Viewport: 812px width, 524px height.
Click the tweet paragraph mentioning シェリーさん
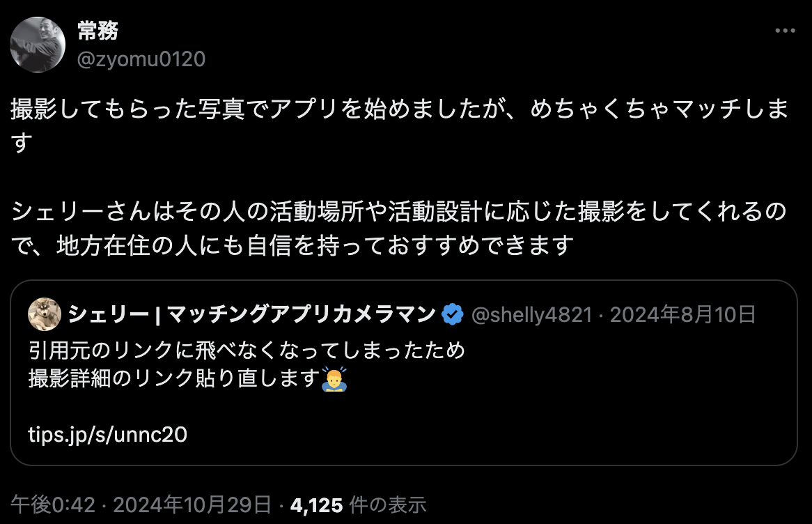(x=399, y=228)
